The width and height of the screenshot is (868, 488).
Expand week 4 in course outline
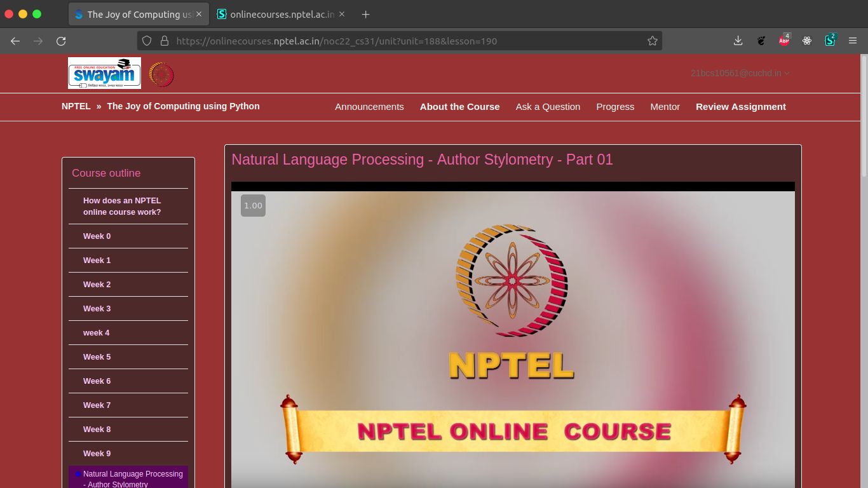(128, 332)
